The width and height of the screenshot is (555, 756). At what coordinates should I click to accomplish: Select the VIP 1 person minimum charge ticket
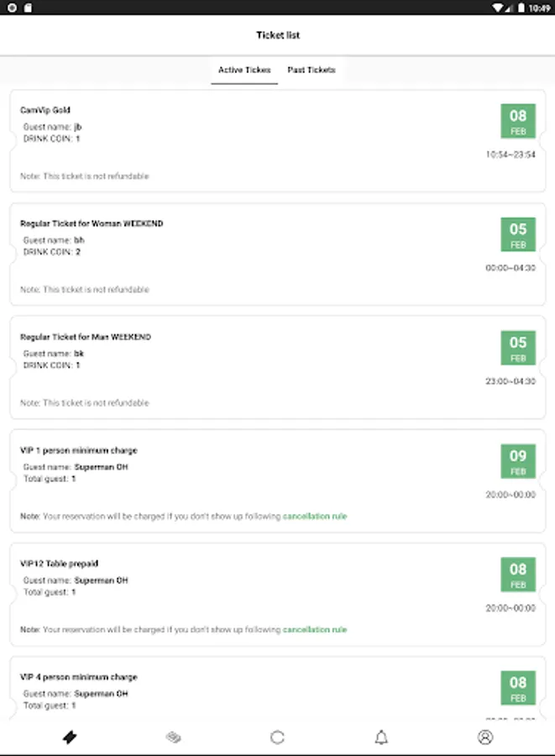pyautogui.click(x=277, y=480)
